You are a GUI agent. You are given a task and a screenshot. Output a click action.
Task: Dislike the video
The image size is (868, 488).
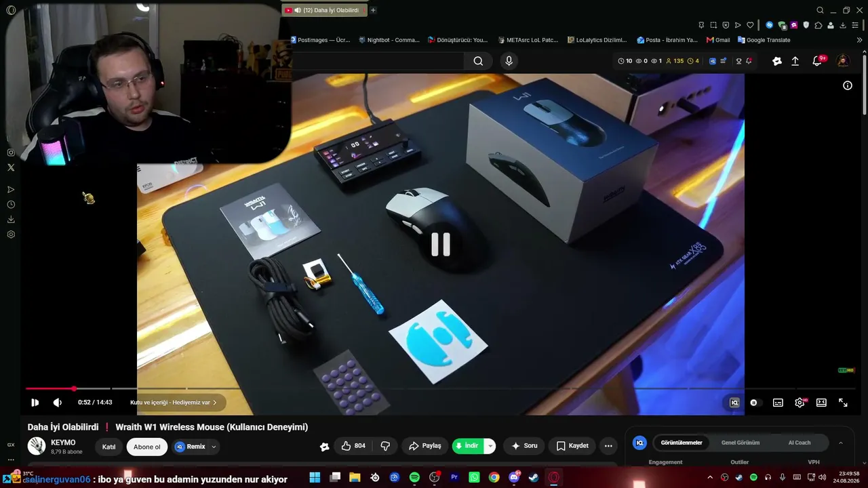385,446
